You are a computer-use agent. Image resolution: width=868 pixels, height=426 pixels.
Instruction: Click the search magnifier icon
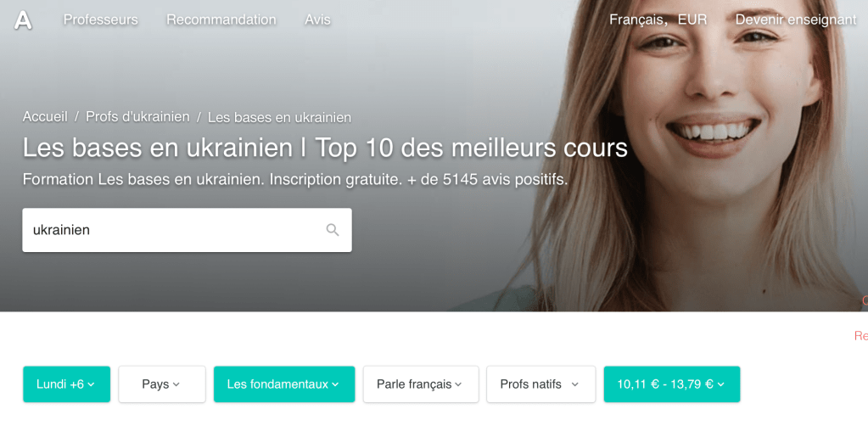332,230
